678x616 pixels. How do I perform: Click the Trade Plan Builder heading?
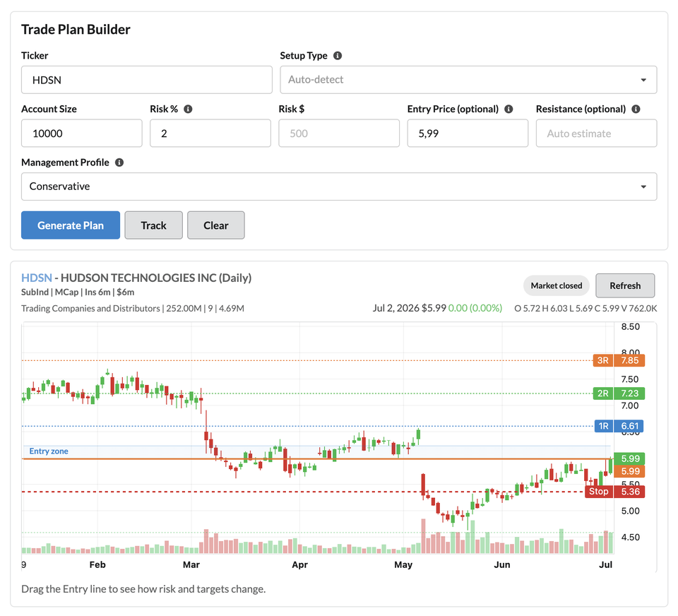pyautogui.click(x=76, y=30)
